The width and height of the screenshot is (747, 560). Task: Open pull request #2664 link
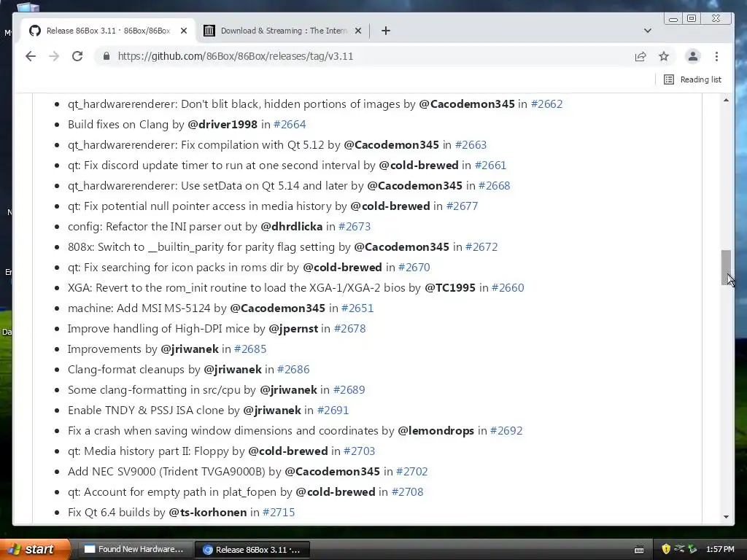pos(290,124)
